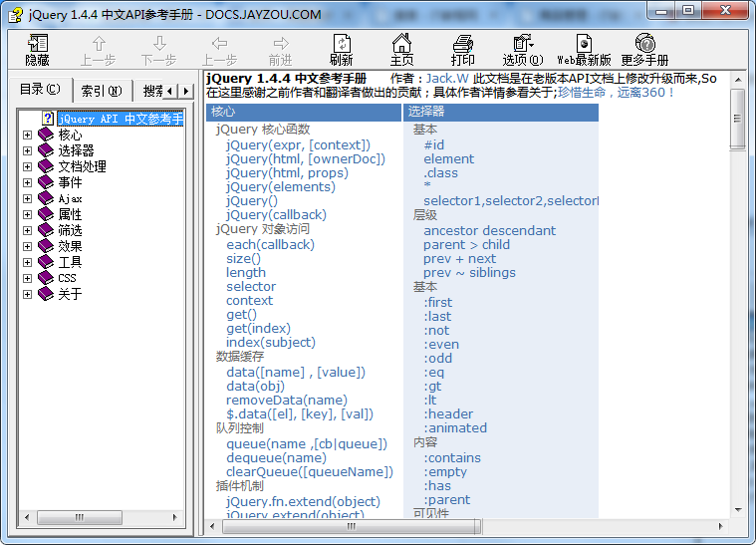
Task: Click the :animated selector link
Action: coord(455,427)
